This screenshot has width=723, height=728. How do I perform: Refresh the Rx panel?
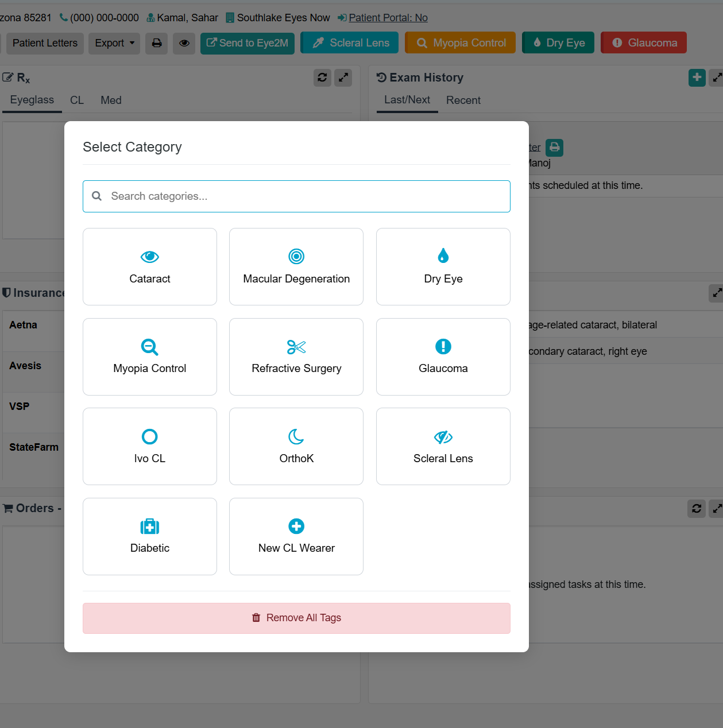click(322, 78)
